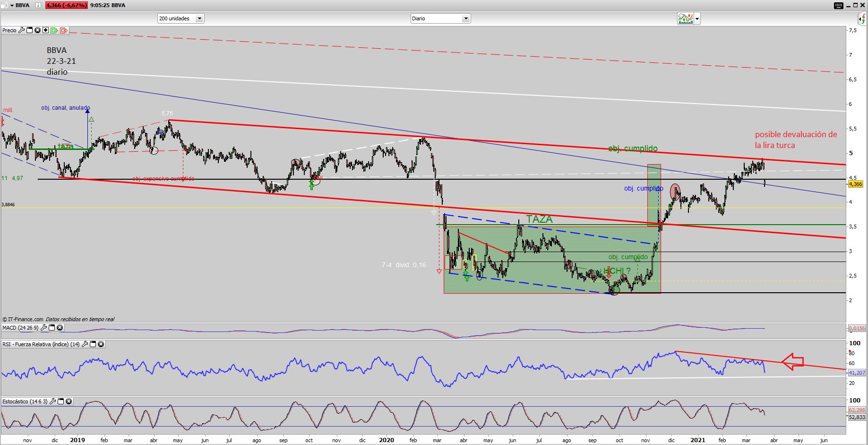Select the '7-4 divid. 0,16' annotation
Screen dimensions: 868x445
pos(404,265)
